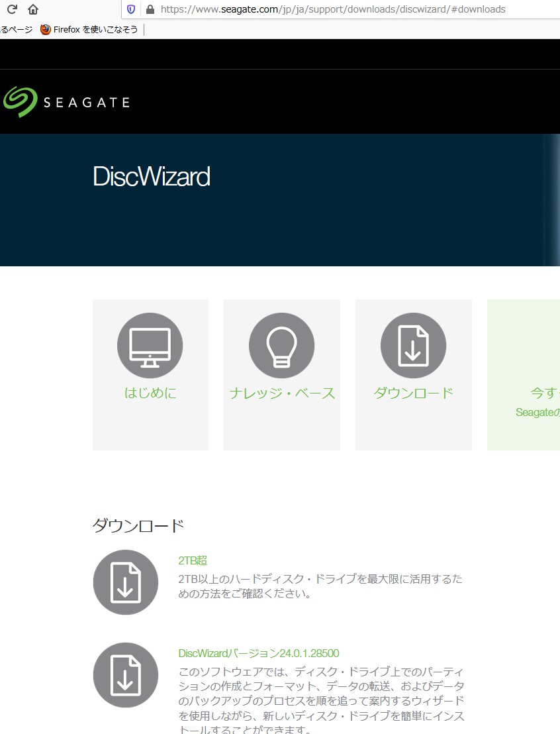Screen dimensions: 560x734
Task: Open the はじめに link
Action: pyautogui.click(x=150, y=393)
